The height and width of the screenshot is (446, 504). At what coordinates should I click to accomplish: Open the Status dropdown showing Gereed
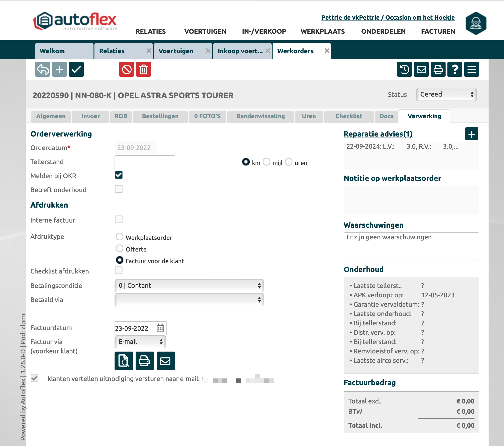446,94
